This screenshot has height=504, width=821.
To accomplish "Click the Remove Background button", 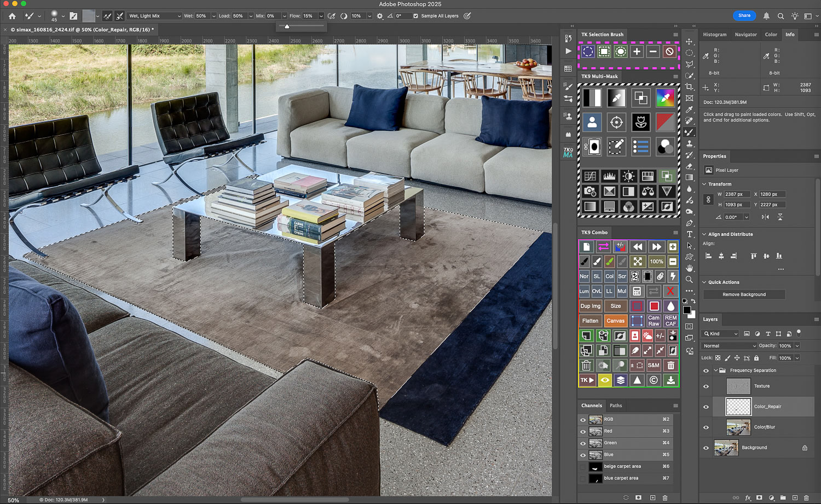I will pyautogui.click(x=744, y=294).
